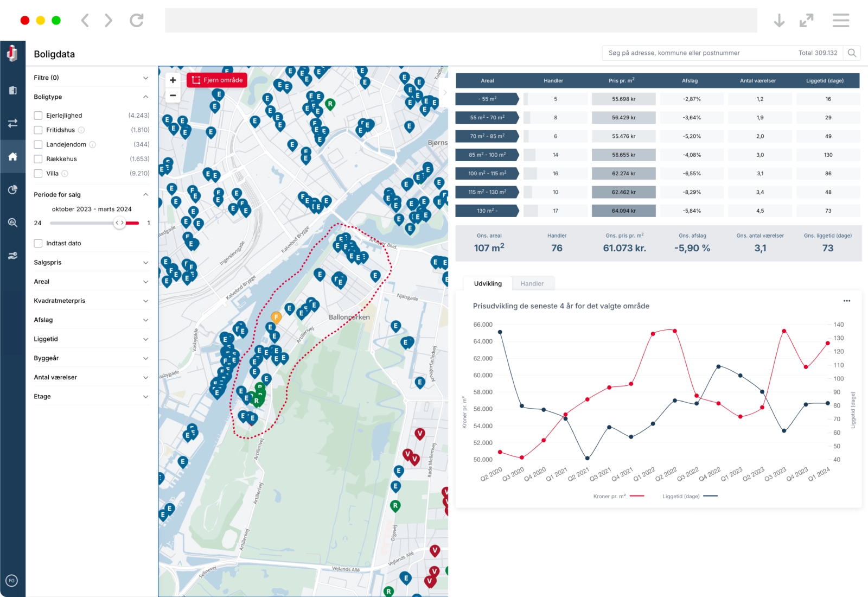Screen dimensions: 868x597
Task: Open the chart options menu via the three dots
Action: click(847, 300)
